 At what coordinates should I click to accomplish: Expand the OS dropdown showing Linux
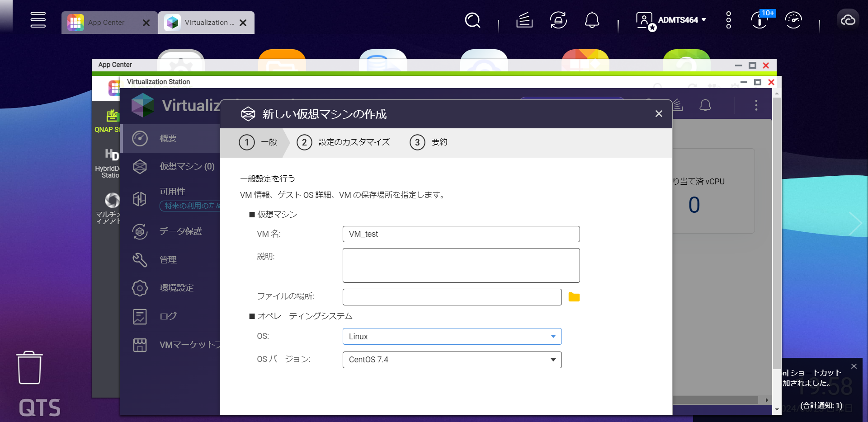coord(452,337)
